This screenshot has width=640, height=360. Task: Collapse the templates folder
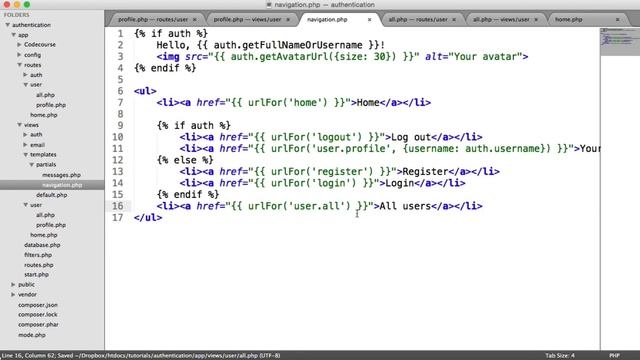pos(25,155)
